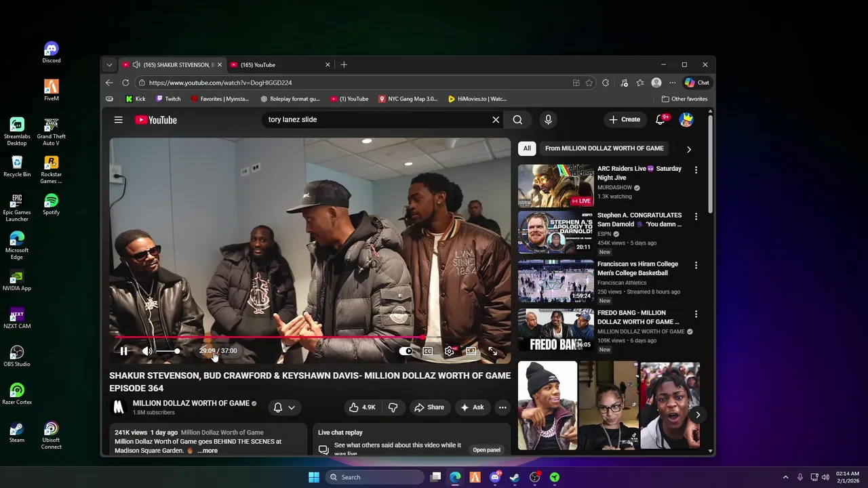
Task: Mute the video with the speaker icon
Action: pos(147,351)
